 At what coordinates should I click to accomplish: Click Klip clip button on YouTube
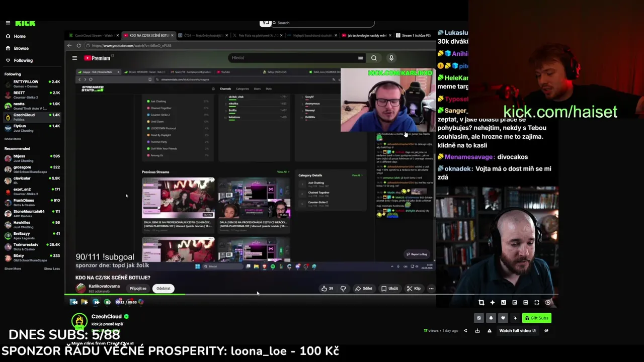(x=414, y=289)
